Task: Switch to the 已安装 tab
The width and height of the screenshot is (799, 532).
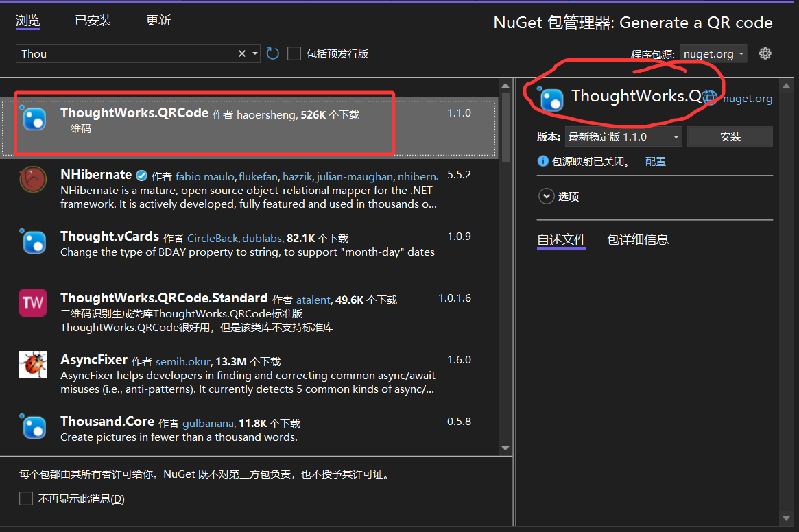Action: click(x=93, y=21)
